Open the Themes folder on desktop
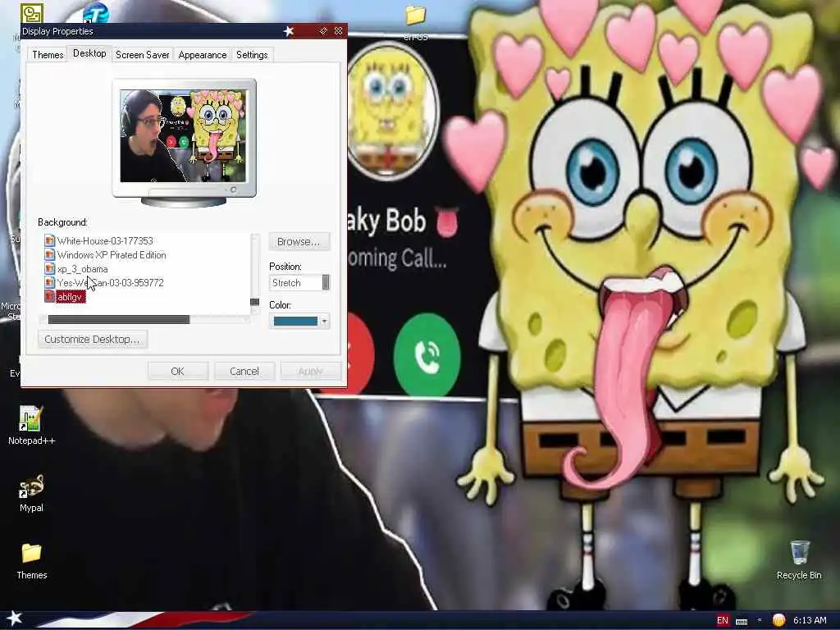Image resolution: width=840 pixels, height=630 pixels. (31, 560)
